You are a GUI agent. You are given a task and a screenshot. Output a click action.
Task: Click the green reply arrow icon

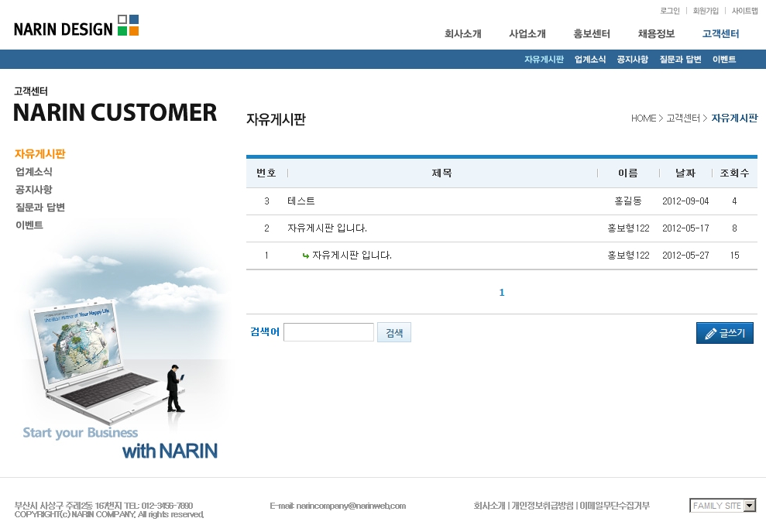click(x=306, y=256)
